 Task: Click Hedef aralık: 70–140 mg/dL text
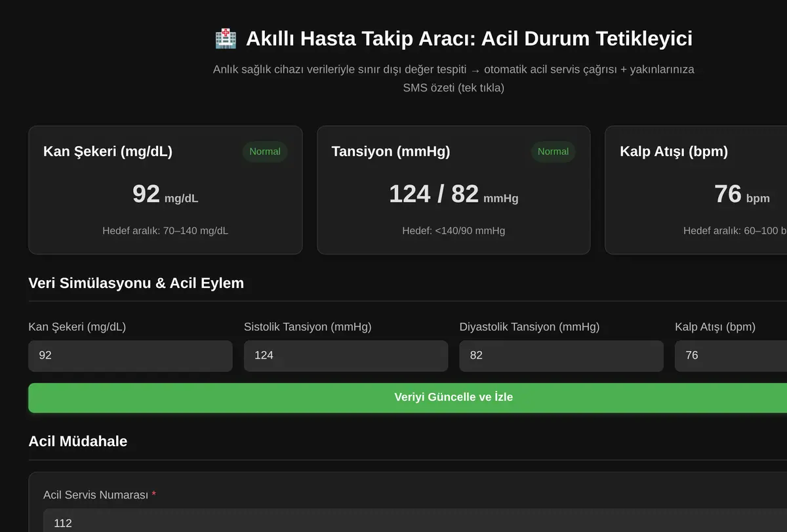165,231
